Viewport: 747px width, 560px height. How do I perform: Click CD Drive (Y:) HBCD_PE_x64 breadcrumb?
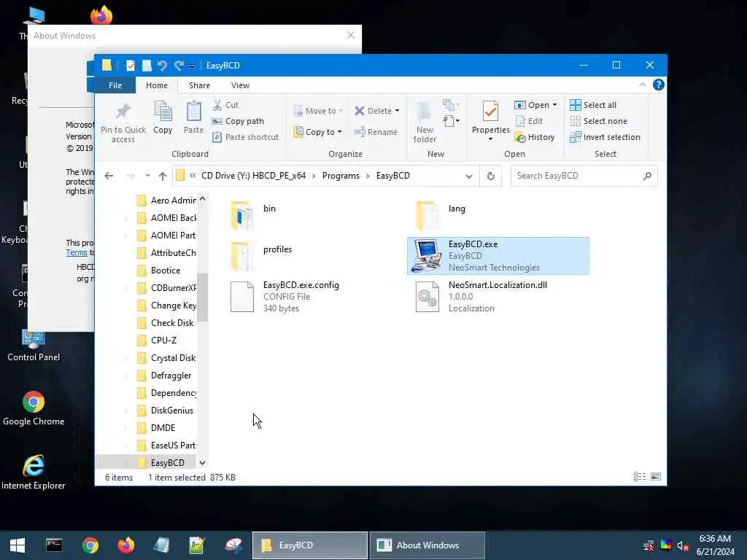coord(253,176)
